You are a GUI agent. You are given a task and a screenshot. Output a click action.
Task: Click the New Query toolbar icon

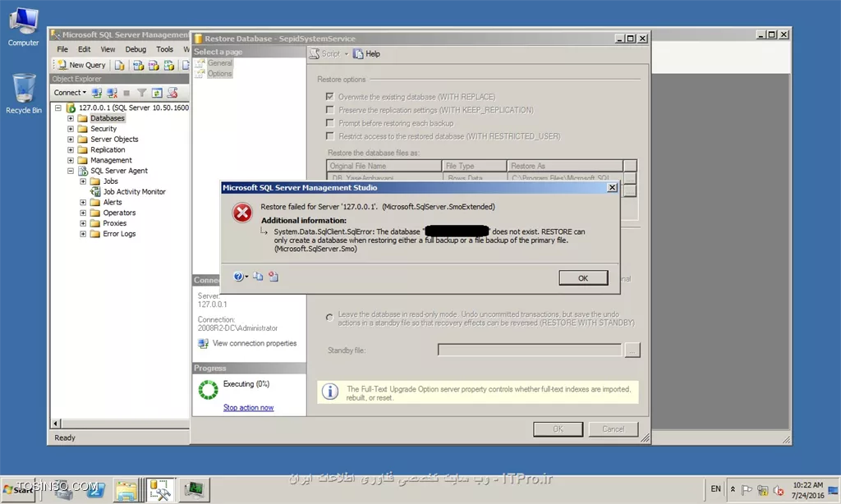click(x=62, y=65)
